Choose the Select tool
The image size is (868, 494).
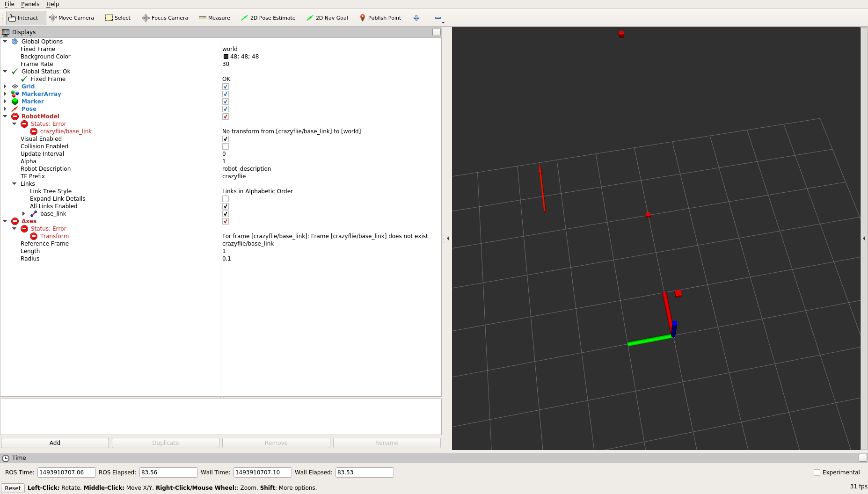point(118,18)
